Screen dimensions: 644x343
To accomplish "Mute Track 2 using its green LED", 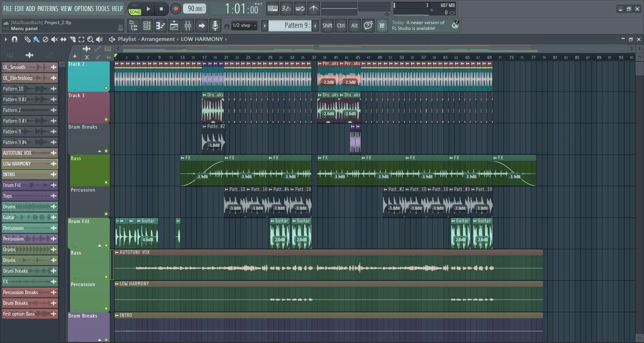I will 106,88.
